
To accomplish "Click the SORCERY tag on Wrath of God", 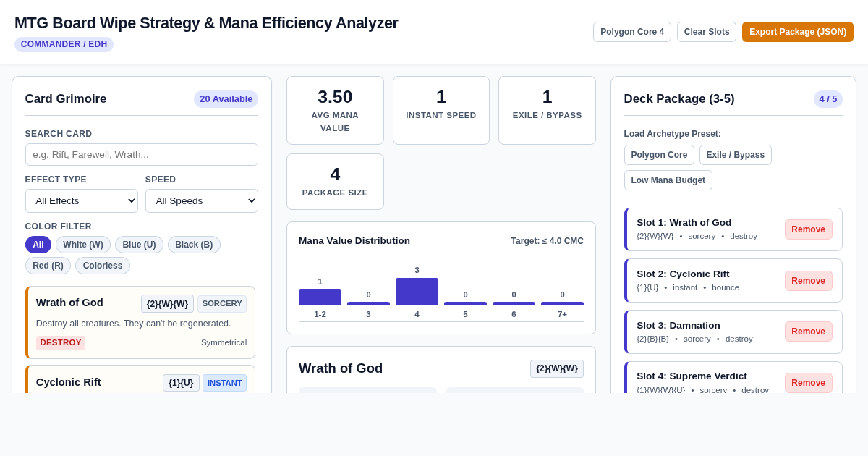I will pyautogui.click(x=222, y=304).
